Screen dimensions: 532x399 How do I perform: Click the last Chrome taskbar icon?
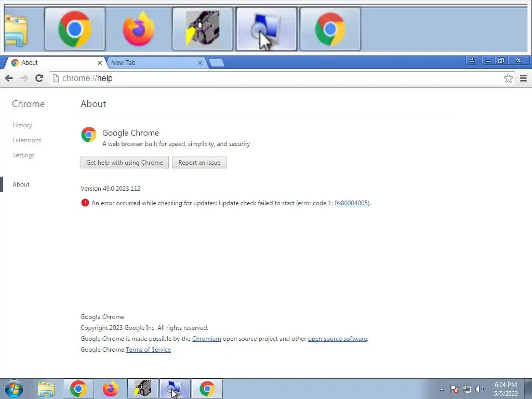(207, 389)
